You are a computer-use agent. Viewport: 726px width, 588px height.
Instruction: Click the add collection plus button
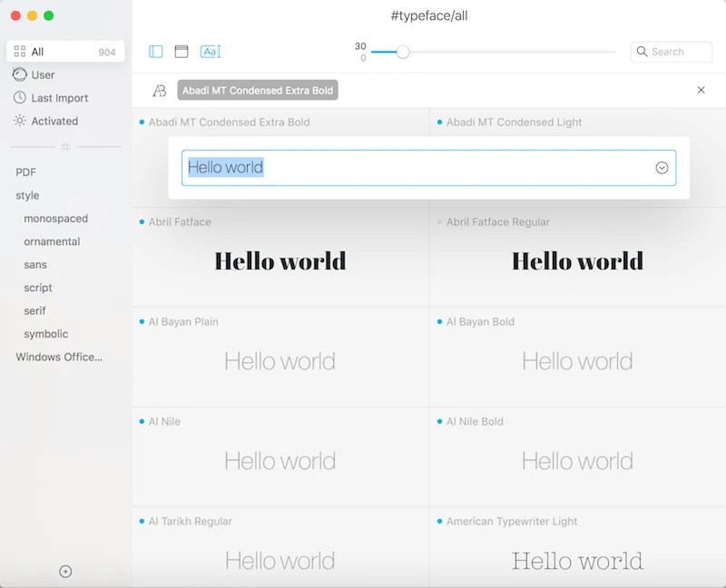(x=64, y=572)
